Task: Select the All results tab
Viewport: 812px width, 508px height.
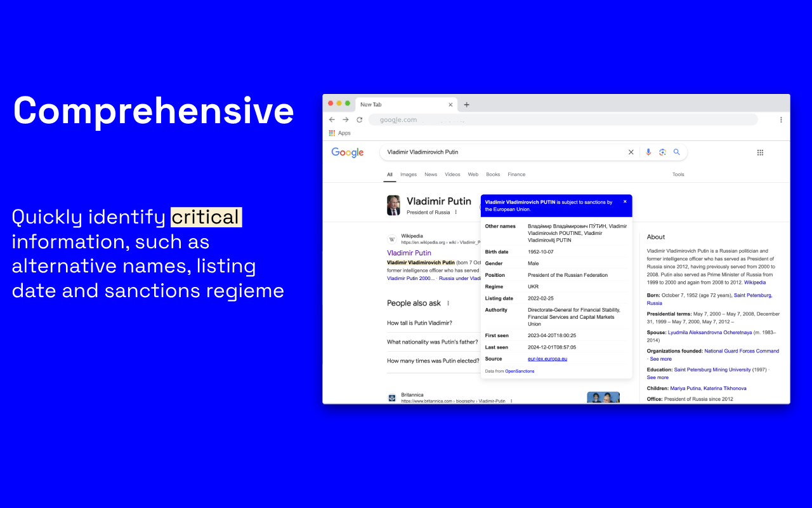Action: [390, 175]
